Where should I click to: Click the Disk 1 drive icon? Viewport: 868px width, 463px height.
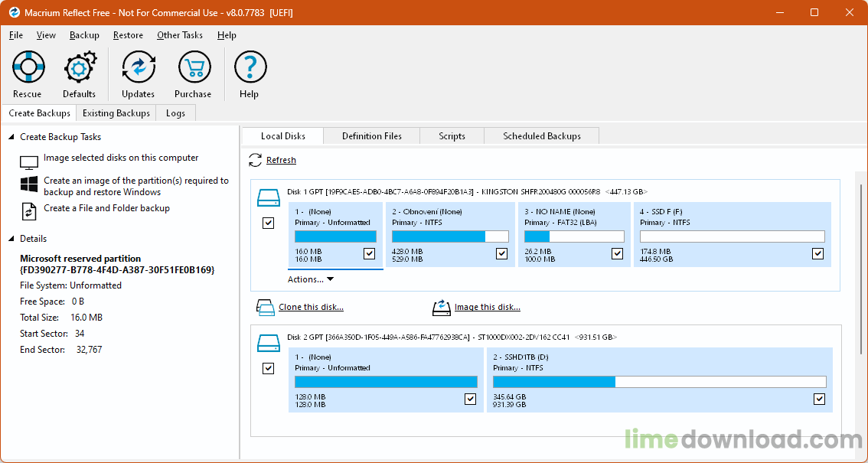(269, 197)
